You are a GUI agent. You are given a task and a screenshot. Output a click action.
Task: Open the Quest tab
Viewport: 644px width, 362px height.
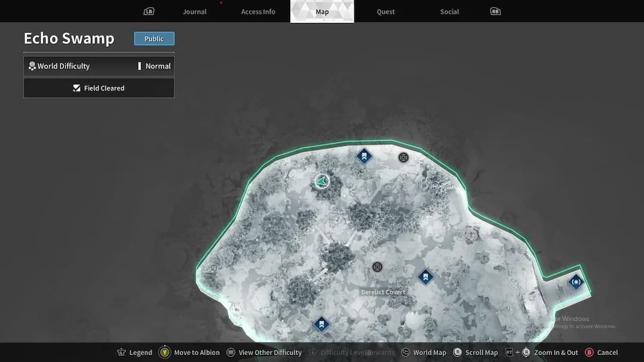(x=386, y=12)
